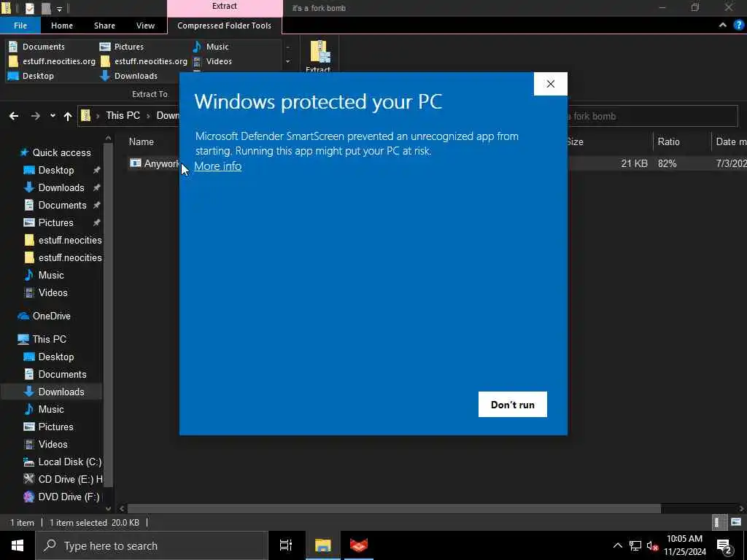Viewport: 747px width, 560px height.
Task: Choose Pictures in Extract To gallery
Action: [x=122, y=47]
